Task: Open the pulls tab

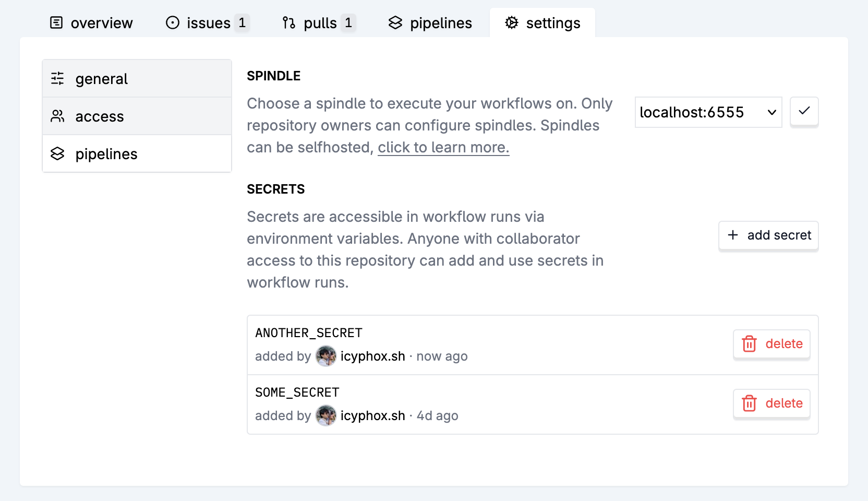Action: (319, 23)
